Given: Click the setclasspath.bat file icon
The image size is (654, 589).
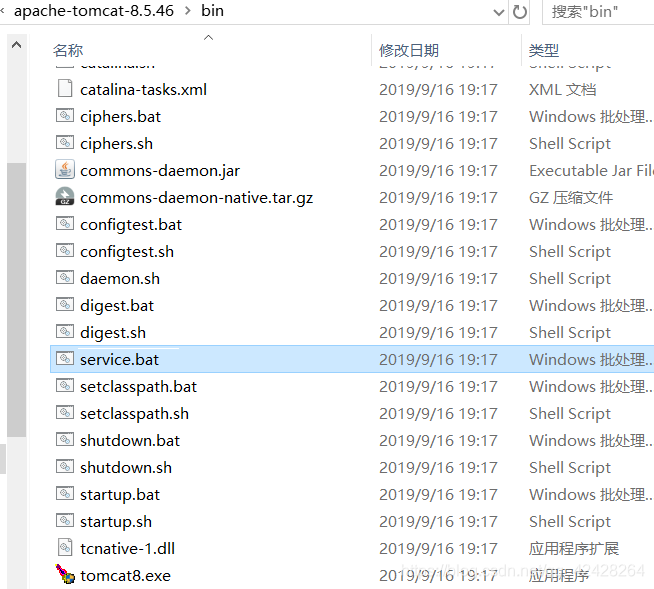Looking at the screenshot, I should [65, 385].
